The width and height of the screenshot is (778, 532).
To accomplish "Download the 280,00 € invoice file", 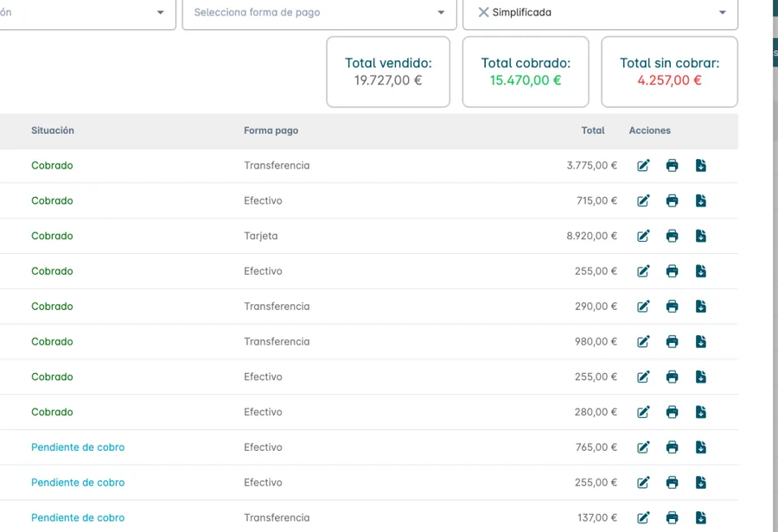I will pyautogui.click(x=700, y=412).
